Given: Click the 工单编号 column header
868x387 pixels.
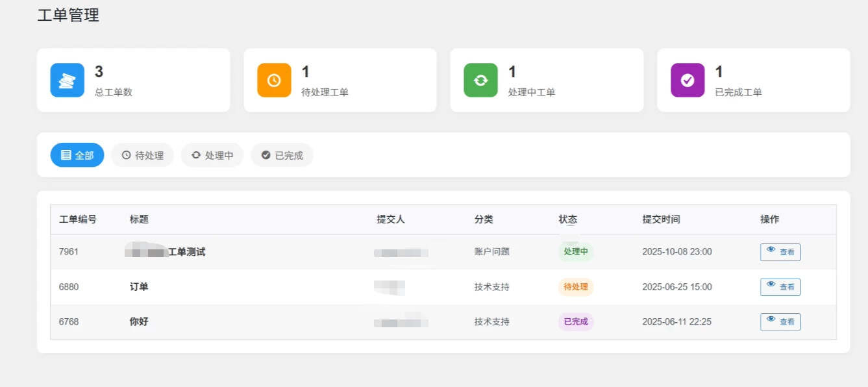Looking at the screenshot, I should coord(78,219).
